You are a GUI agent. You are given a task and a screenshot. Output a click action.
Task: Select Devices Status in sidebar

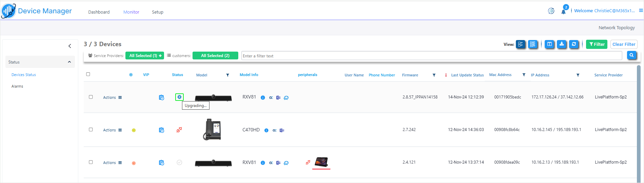pyautogui.click(x=24, y=75)
